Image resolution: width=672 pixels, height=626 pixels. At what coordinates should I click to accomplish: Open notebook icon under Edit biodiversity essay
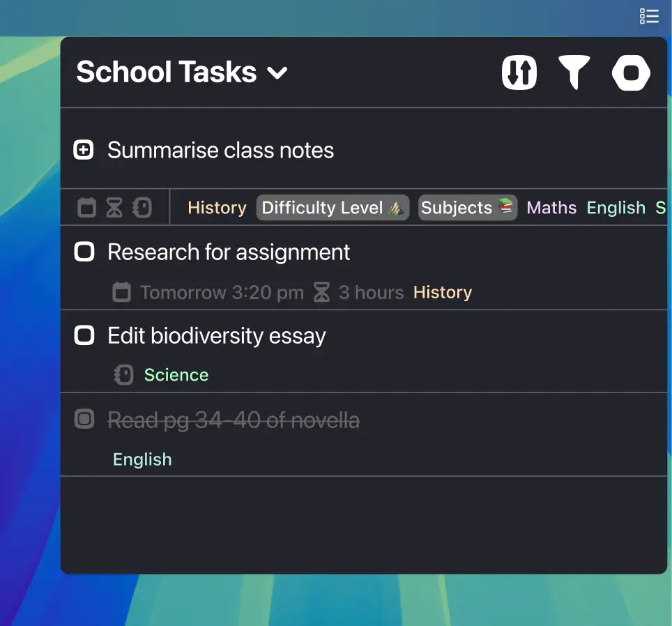[124, 375]
